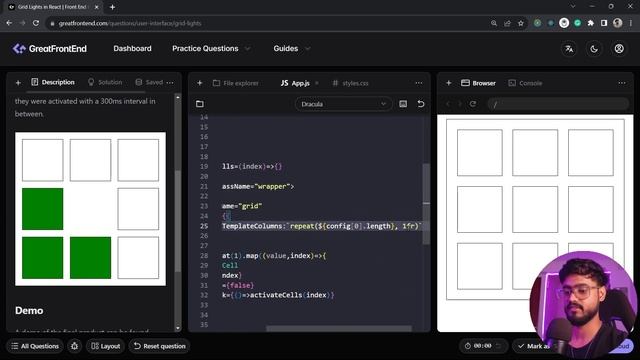This screenshot has height=360, width=640.
Task: Click editor horizontal scrollbar
Action: [339, 328]
